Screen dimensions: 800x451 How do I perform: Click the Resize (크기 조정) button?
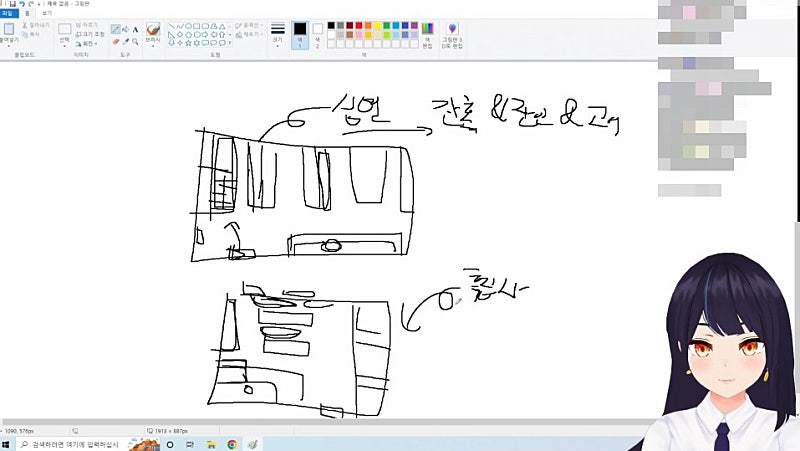[x=90, y=34]
